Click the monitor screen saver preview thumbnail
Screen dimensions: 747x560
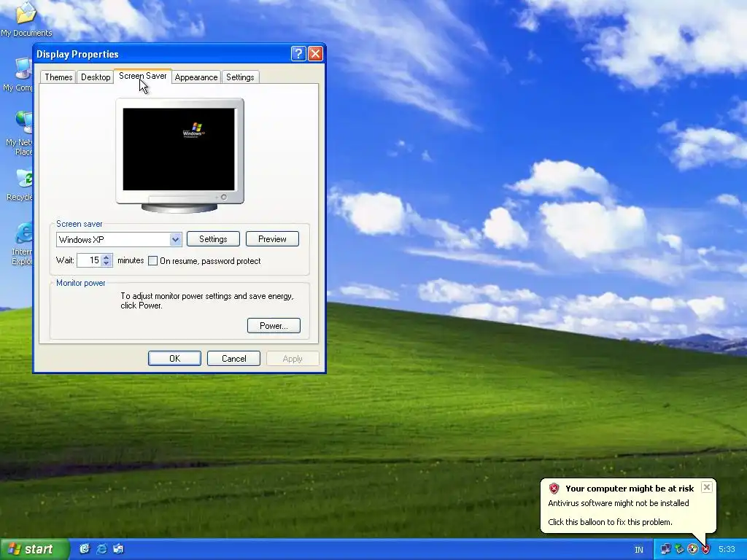click(179, 149)
